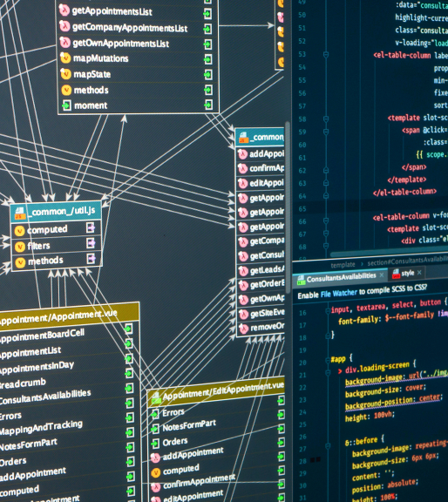Click the variable icon beside mapMutations

[x=65, y=58]
